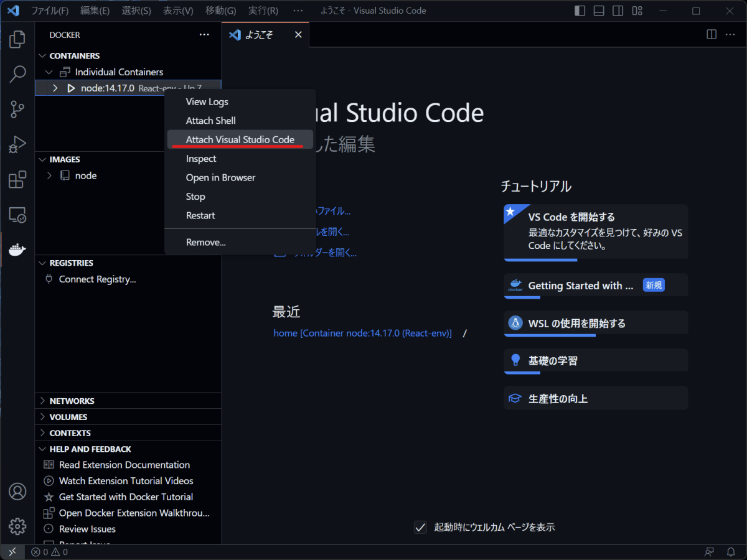The image size is (747, 560).
Task: Open the ファイル(F) menu
Action: tap(50, 11)
